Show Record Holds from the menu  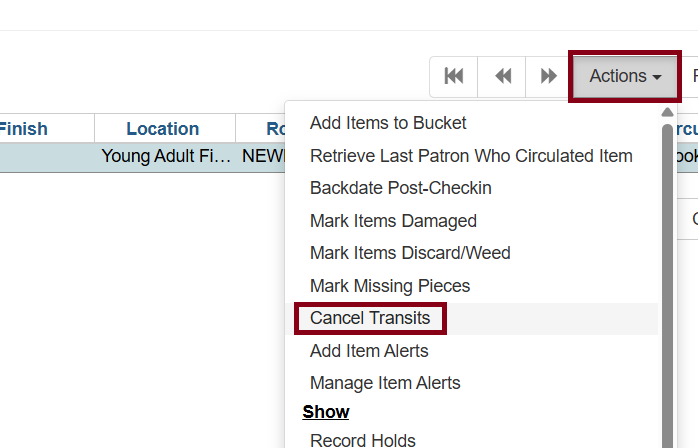point(362,439)
